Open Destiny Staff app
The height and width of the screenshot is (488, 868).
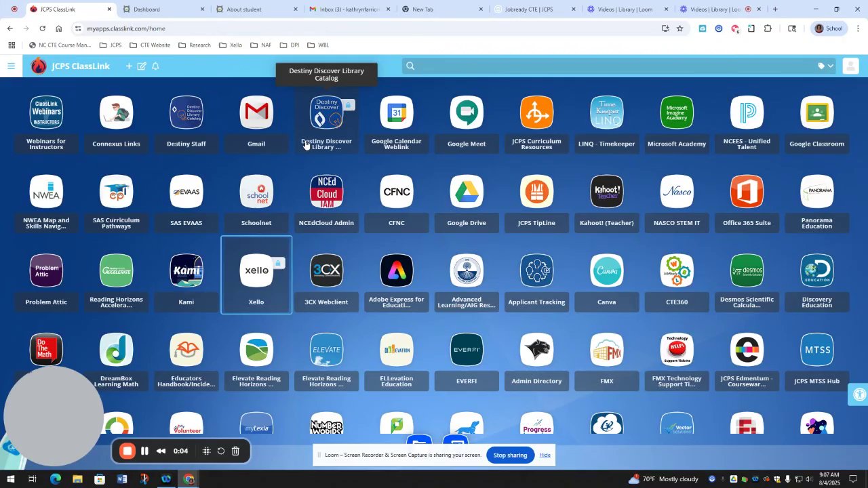click(186, 123)
